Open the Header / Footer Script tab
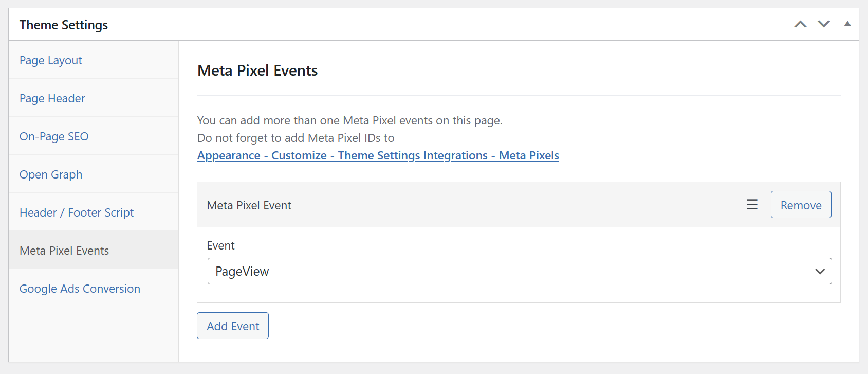 (x=76, y=212)
